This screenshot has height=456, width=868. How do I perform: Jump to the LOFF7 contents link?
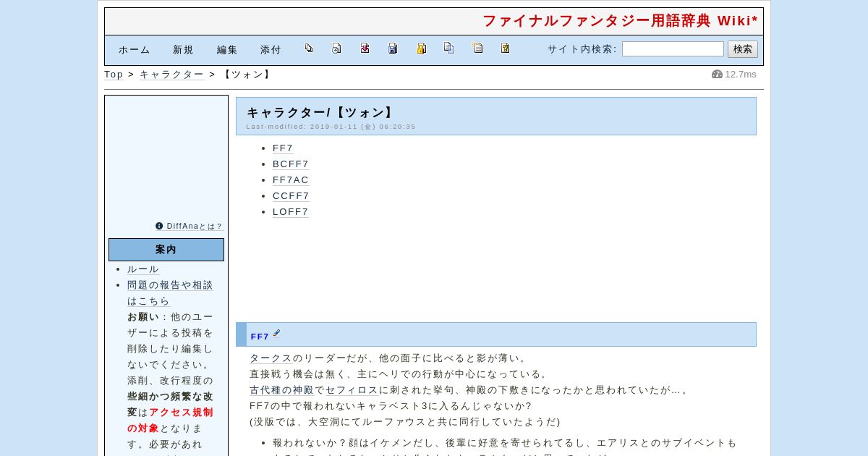(291, 212)
